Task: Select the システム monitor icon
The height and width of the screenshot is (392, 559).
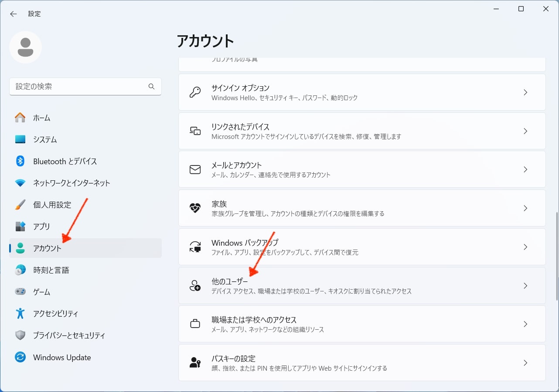Action: (x=20, y=139)
